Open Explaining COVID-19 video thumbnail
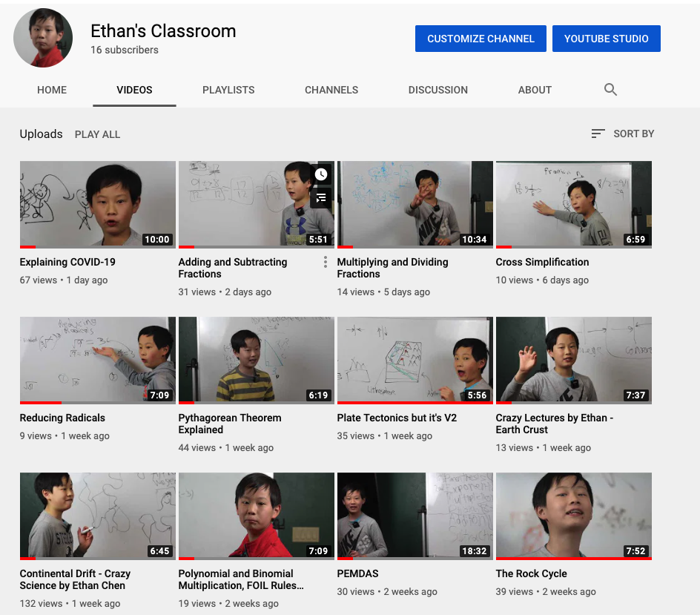 (x=97, y=204)
